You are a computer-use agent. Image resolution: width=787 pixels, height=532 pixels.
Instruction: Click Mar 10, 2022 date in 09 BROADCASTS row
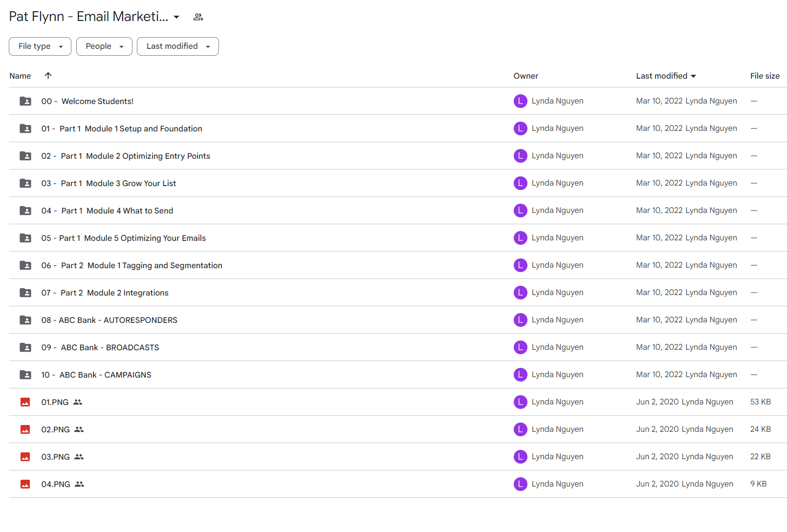659,347
